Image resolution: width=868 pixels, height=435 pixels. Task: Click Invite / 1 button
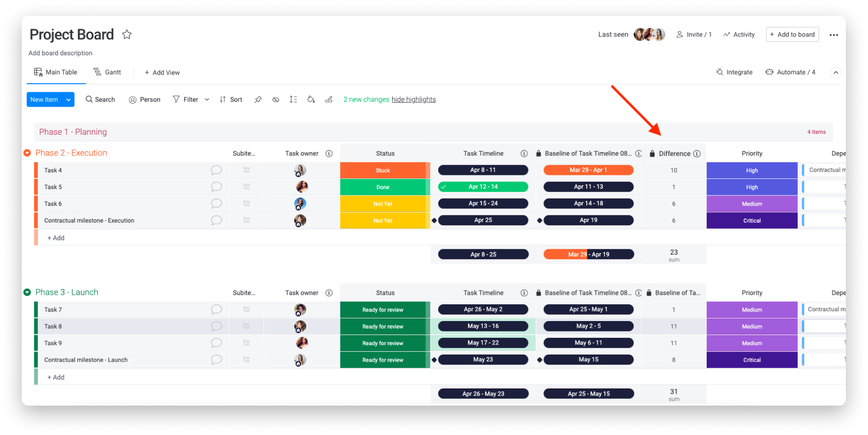[x=694, y=34]
